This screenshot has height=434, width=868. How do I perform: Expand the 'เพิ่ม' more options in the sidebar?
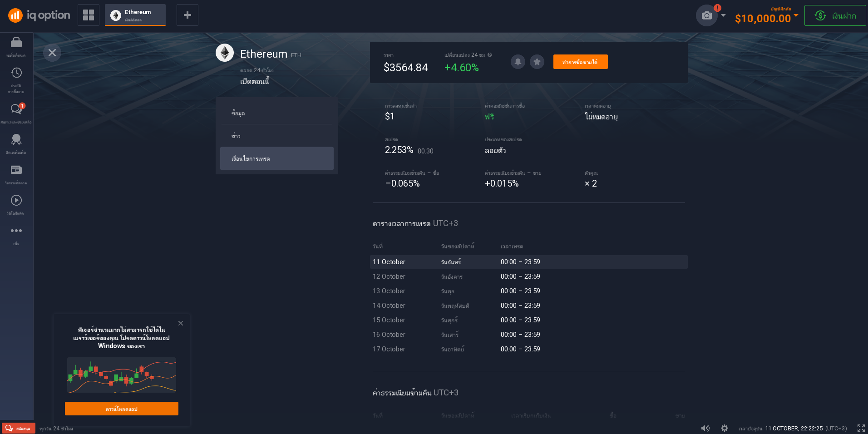click(x=16, y=230)
